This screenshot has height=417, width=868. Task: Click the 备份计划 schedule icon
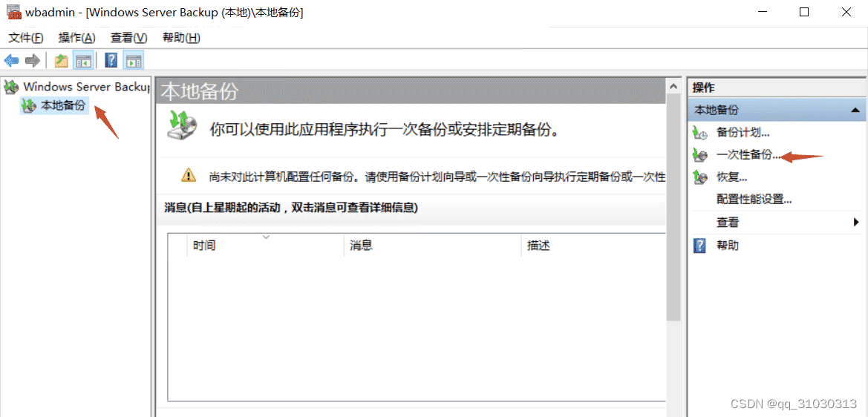[x=699, y=133]
